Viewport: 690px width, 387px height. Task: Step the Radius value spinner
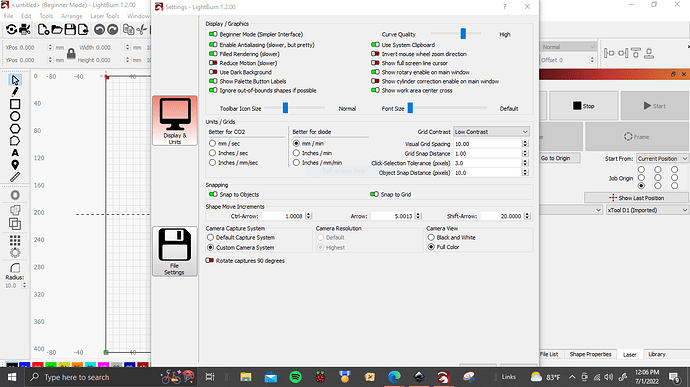[24, 286]
